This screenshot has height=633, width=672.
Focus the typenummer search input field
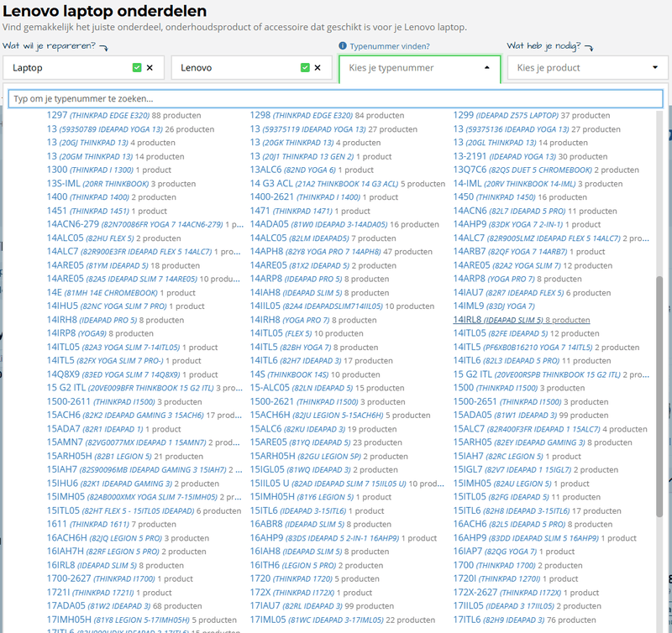pos(335,98)
